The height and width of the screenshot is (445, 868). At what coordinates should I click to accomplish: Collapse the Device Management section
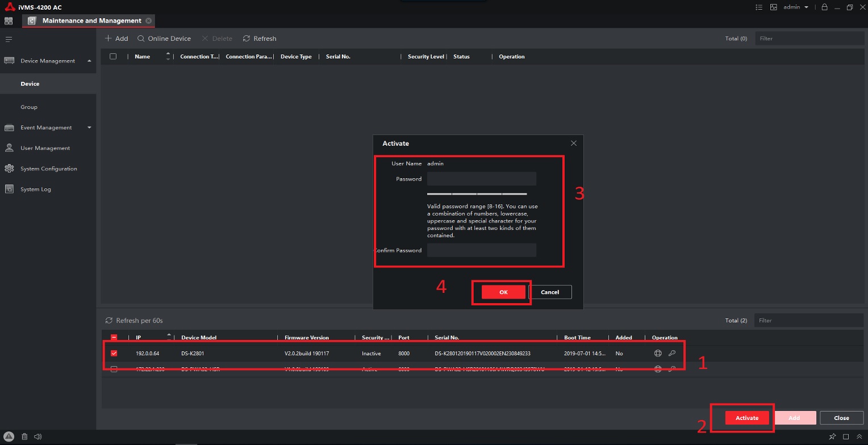coord(89,61)
